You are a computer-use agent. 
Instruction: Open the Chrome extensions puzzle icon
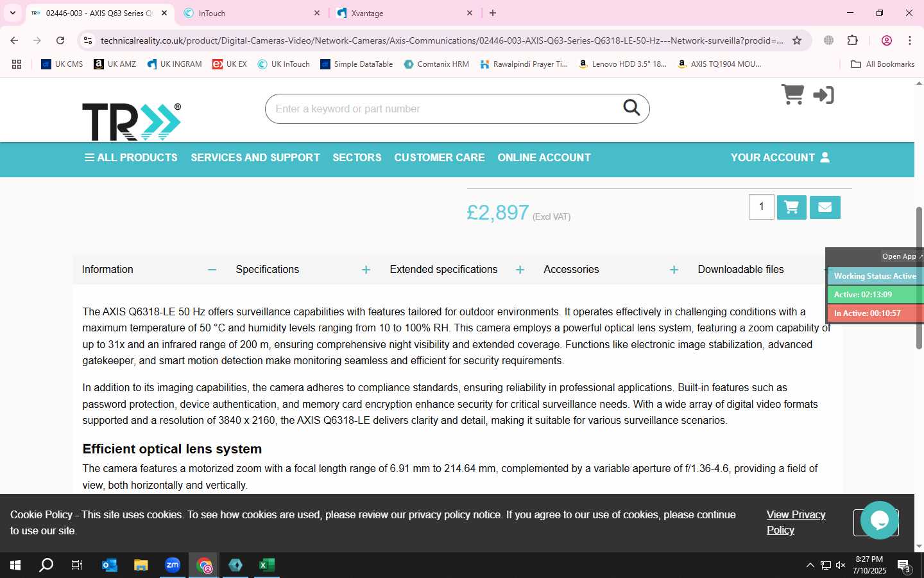point(852,40)
